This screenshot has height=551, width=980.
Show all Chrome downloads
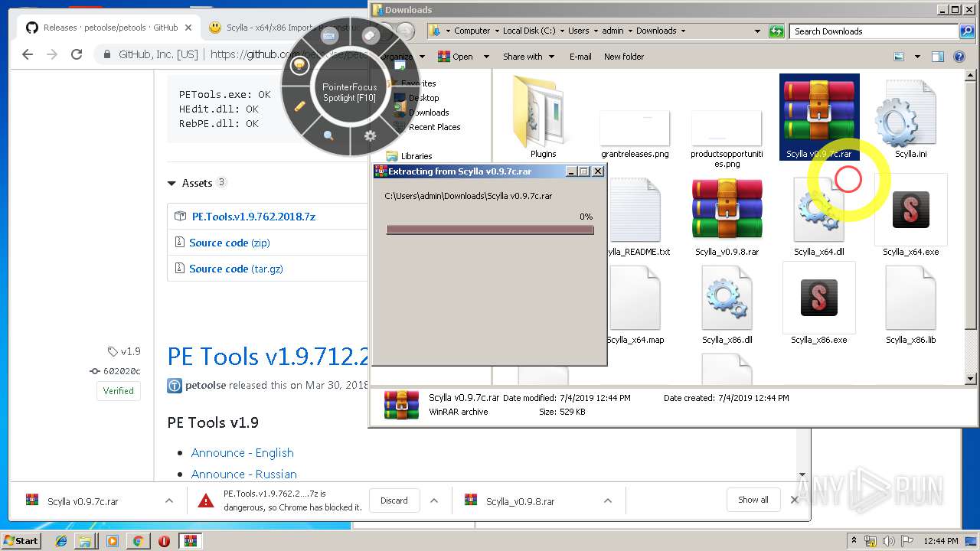pos(753,500)
